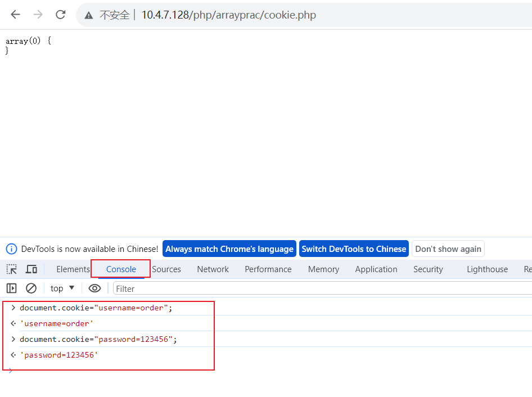Viewport: 532px width, 397px height.
Task: Clear the console with the ban icon
Action: [x=31, y=288]
